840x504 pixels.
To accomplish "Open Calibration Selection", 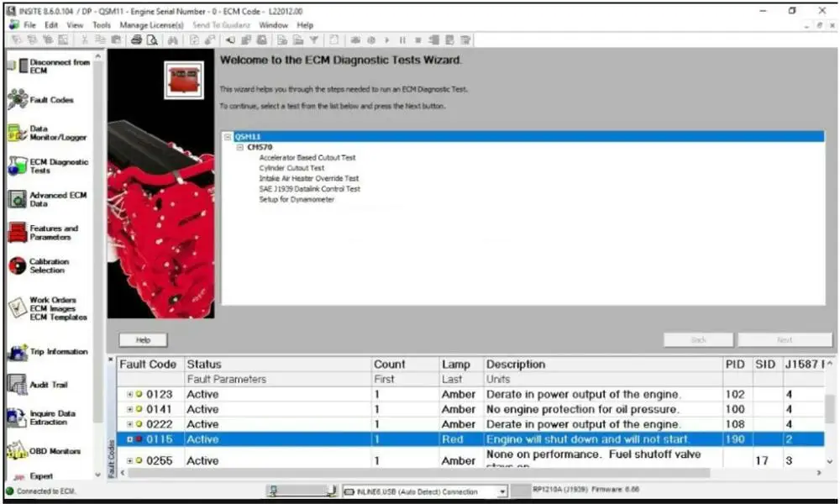I will tap(39, 265).
